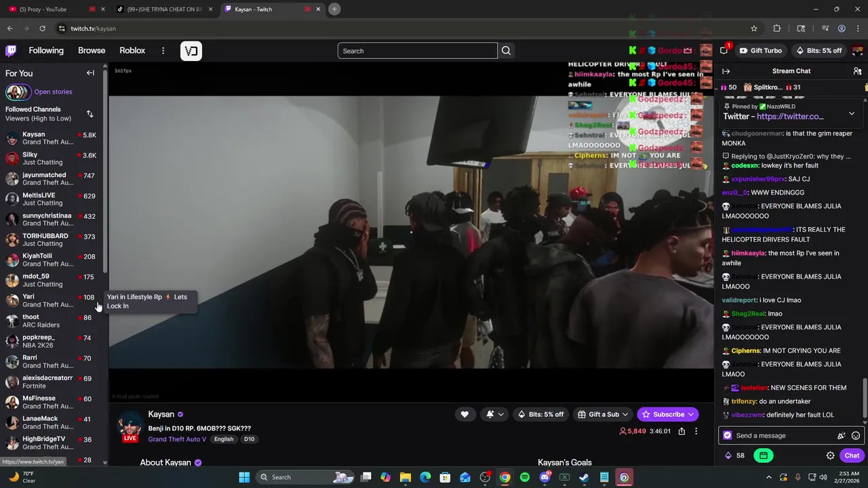Click the top bar Bits: 5% off button
This screenshot has width=868, height=488.
point(818,51)
